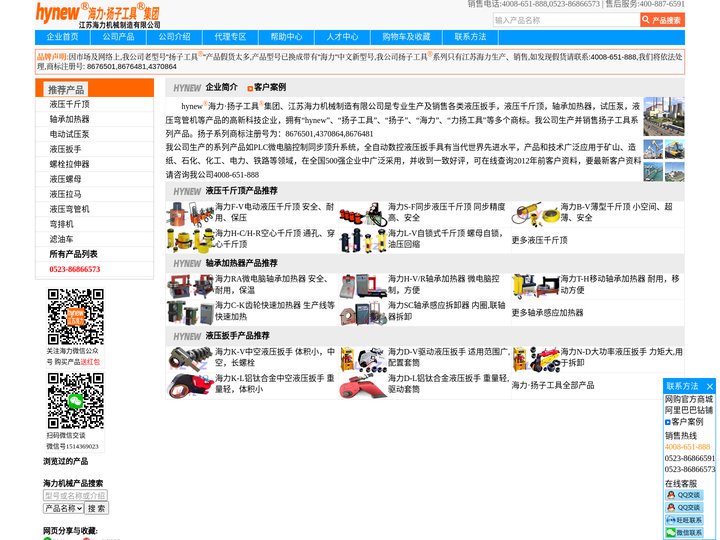Click the hynew WeChat public account QR code
720x540 pixels.
[76, 316]
